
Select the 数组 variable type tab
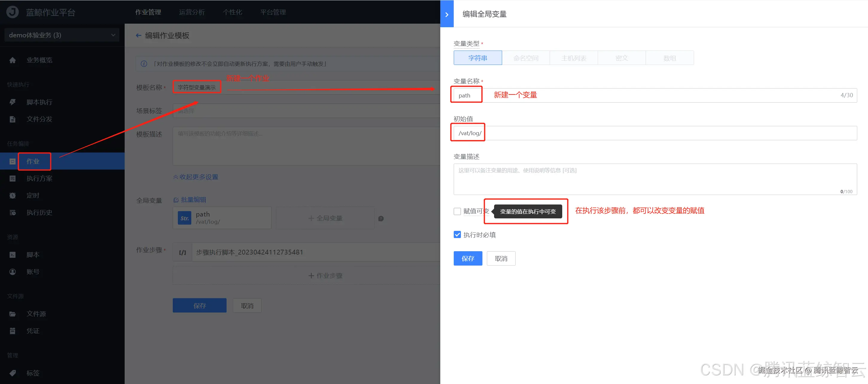click(x=670, y=58)
